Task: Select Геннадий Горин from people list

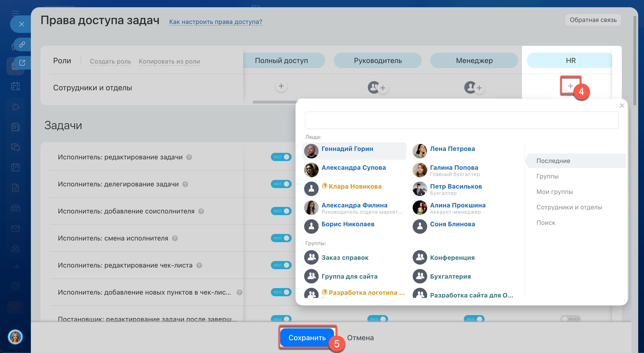Action: tap(347, 149)
